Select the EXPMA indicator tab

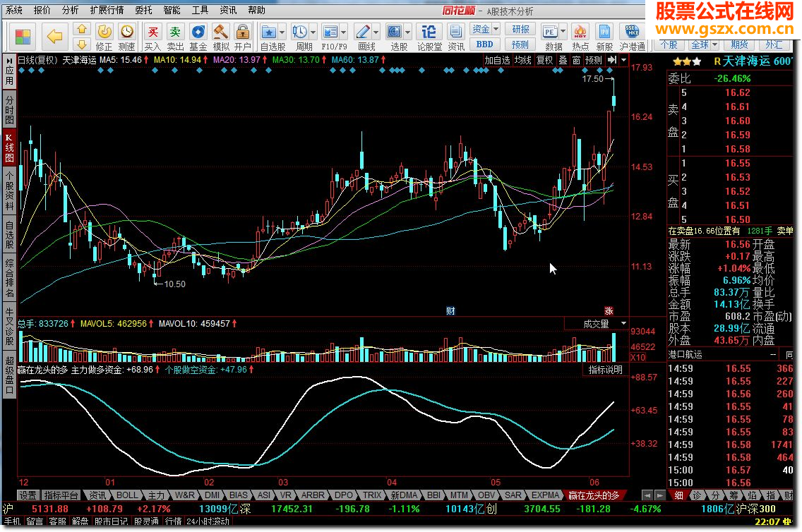pos(545,495)
